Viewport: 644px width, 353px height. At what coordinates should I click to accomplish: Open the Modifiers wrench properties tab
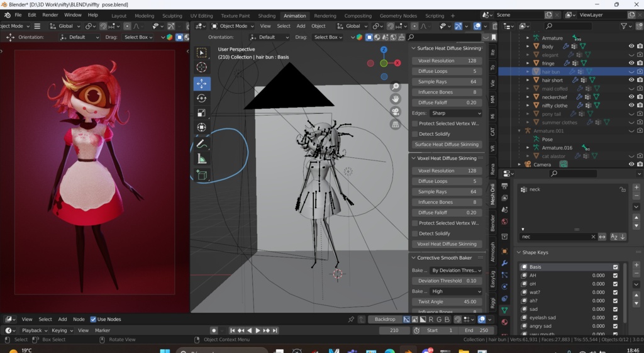tap(505, 263)
